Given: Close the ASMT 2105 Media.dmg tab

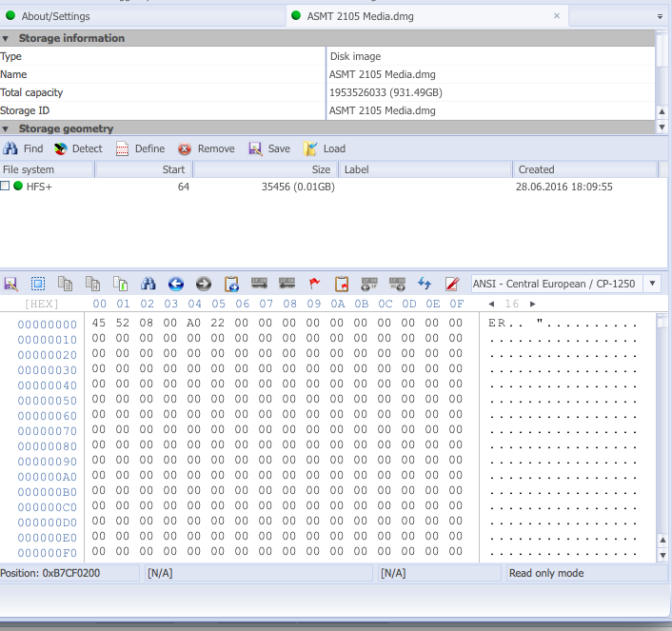Looking at the screenshot, I should (557, 16).
